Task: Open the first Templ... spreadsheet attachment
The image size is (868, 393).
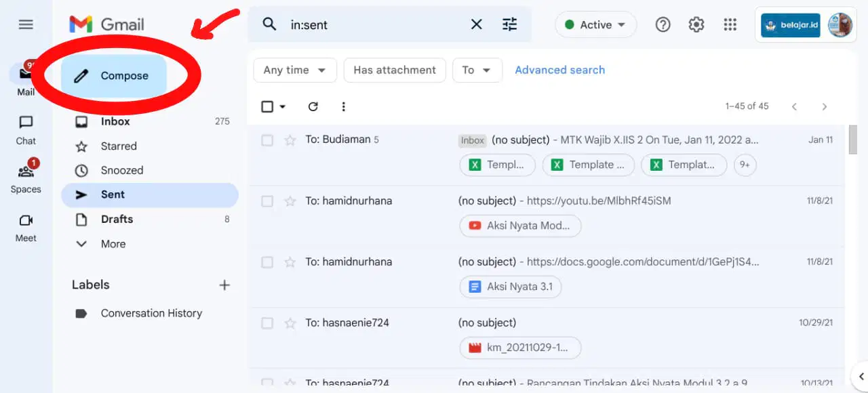Action: coord(497,165)
